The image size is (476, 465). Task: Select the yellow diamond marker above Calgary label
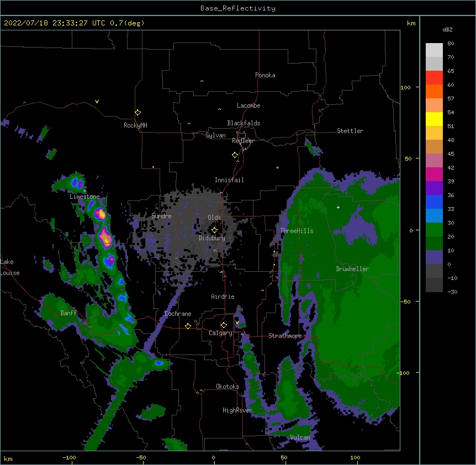(224, 325)
